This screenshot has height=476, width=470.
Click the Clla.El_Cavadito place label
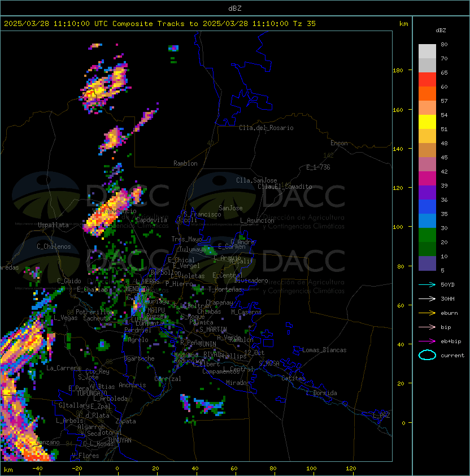point(285,187)
